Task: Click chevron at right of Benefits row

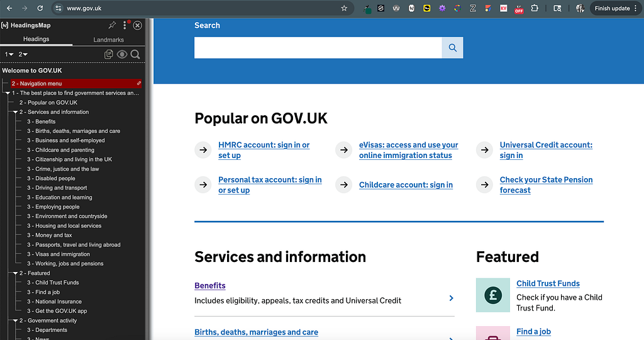Action: coord(451,298)
